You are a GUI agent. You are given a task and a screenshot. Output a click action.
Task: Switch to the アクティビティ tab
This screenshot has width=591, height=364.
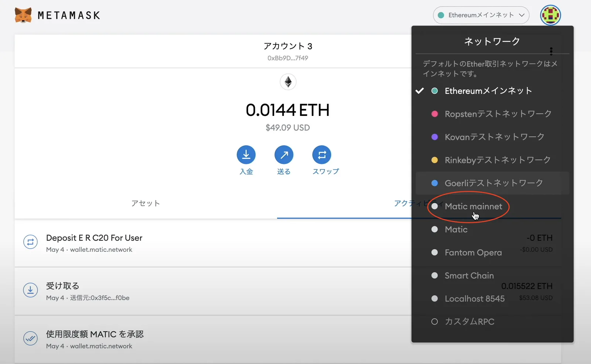[x=419, y=203]
